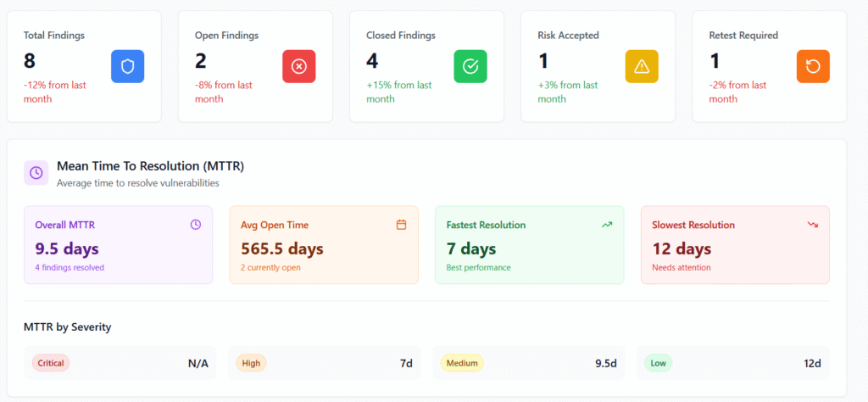Click the purple clock icon beside MTTR heading
The image size is (868, 402).
36,173
